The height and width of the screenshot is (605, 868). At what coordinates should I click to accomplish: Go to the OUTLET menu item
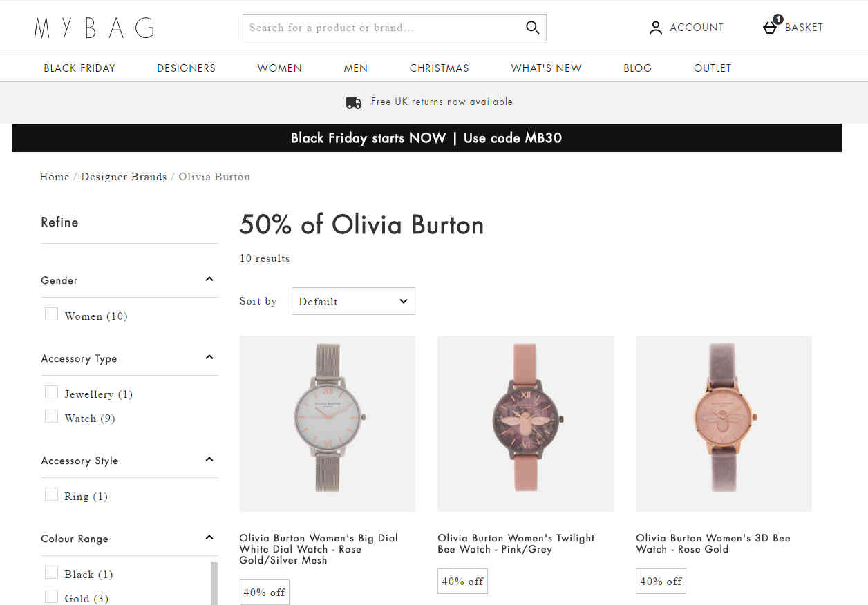tap(713, 68)
